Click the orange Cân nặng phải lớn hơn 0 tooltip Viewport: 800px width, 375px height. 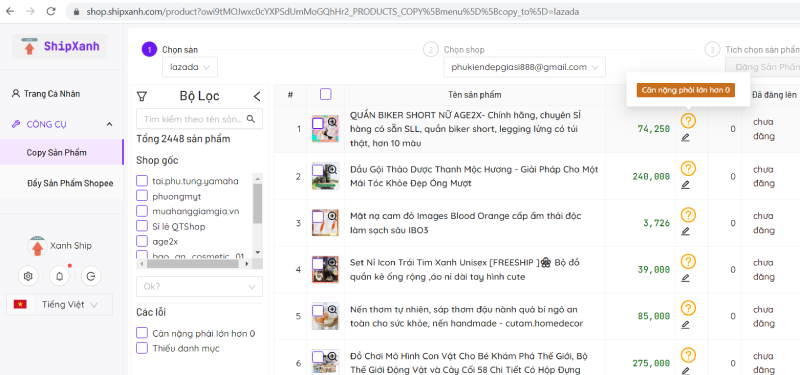686,90
